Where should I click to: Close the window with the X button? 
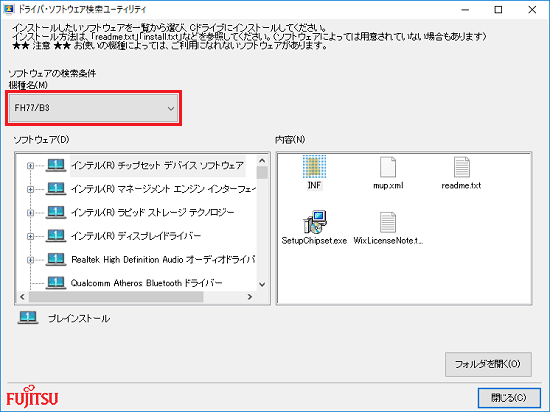pyautogui.click(x=532, y=10)
